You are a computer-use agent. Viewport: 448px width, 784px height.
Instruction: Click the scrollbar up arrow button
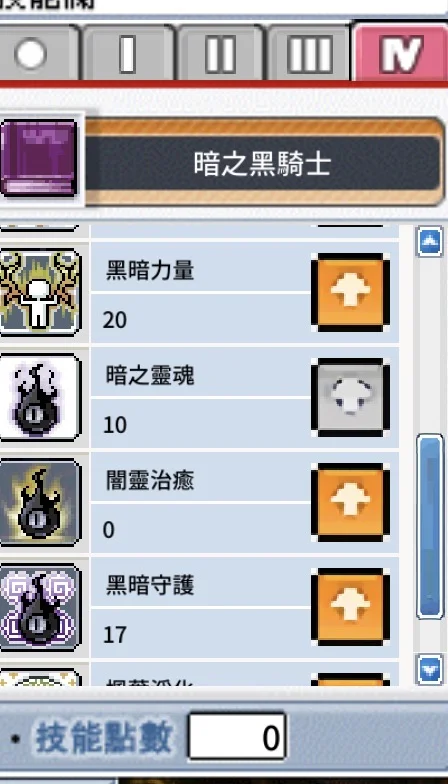coord(430,242)
